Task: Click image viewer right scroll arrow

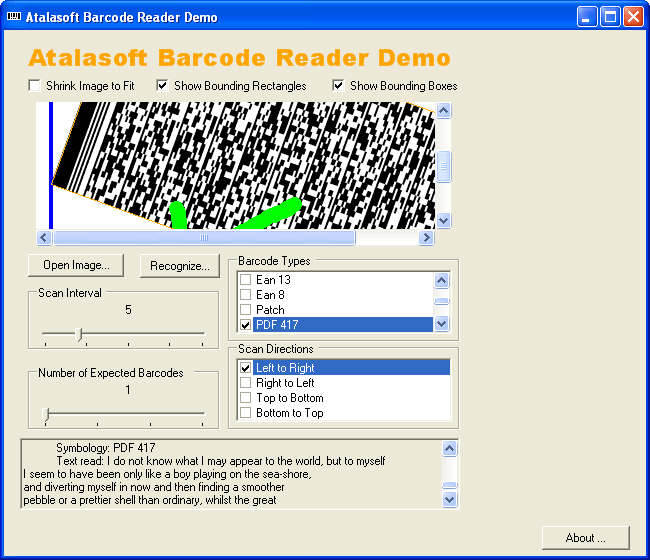Action: [426, 238]
